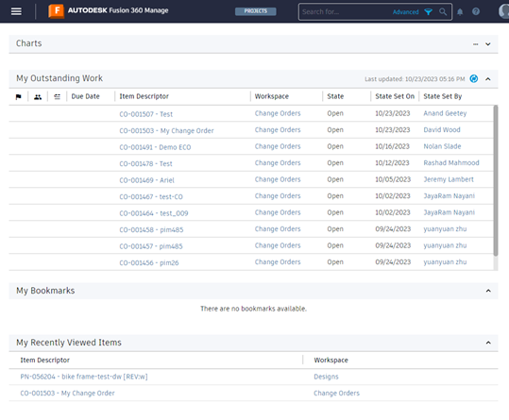Open CO-001503 - My Change Order in Outstanding Work

pyautogui.click(x=166, y=130)
